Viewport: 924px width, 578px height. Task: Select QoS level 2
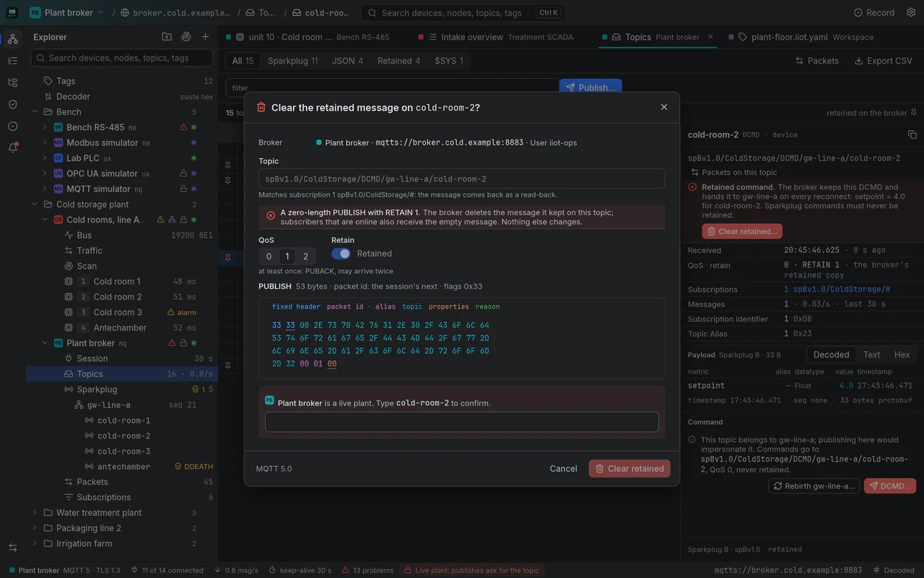305,256
